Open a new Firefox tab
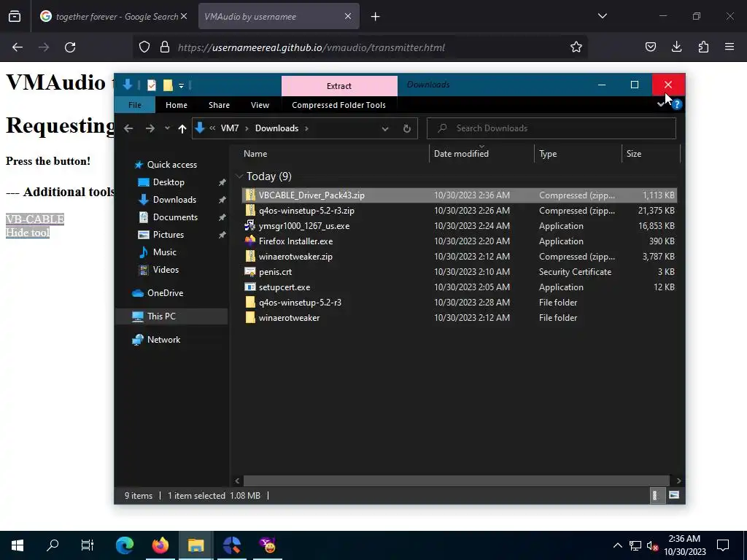Viewport: 747px width, 560px height. pyautogui.click(x=376, y=17)
